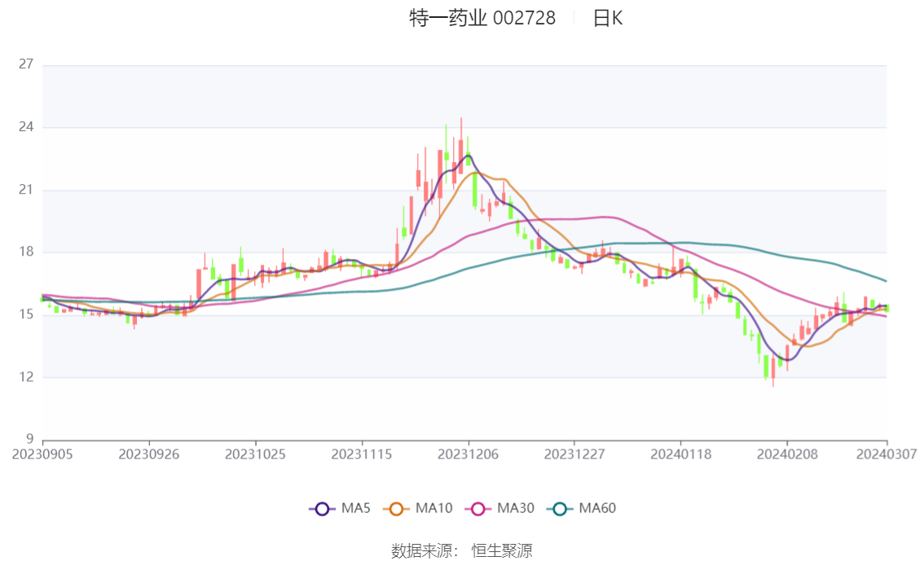Toggle the MA5 legend series

coord(340,508)
